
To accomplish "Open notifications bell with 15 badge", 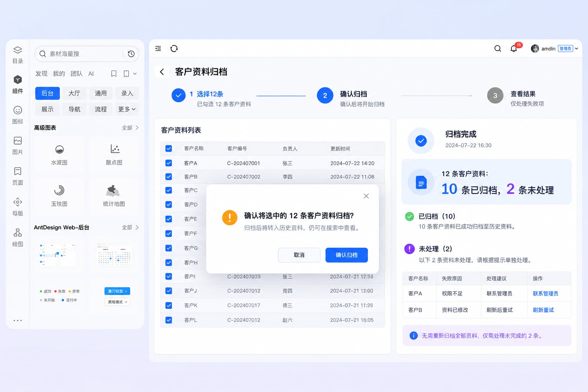I will [x=514, y=48].
